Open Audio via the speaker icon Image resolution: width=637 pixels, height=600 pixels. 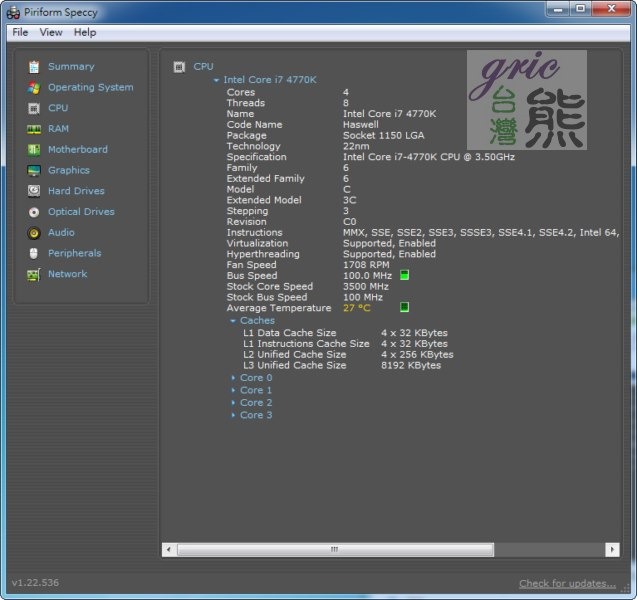tap(34, 233)
